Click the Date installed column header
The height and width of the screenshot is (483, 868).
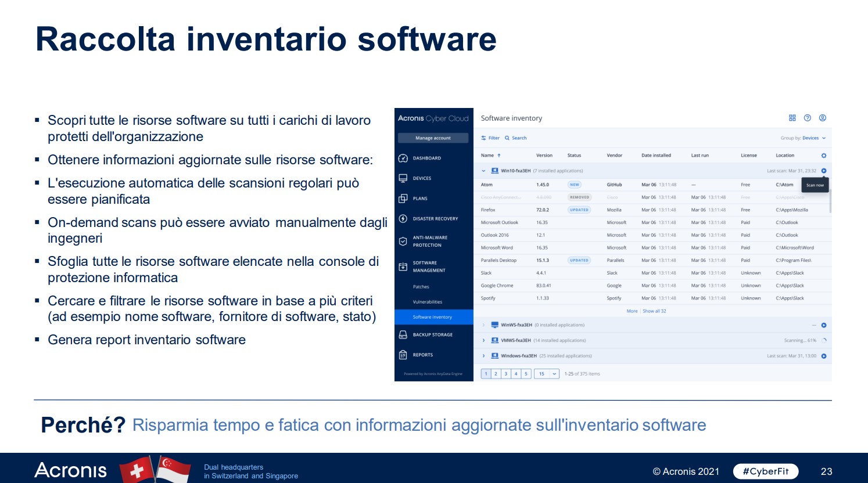[656, 156]
